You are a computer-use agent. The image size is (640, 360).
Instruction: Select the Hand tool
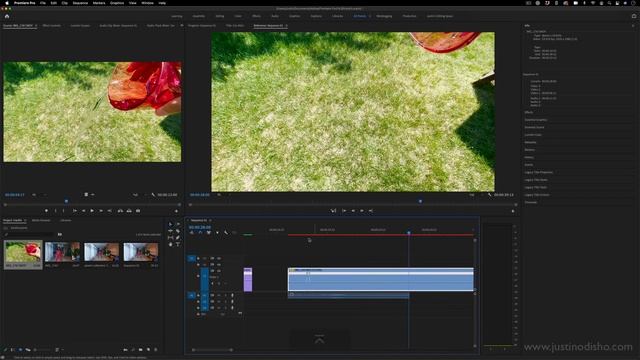pyautogui.click(x=171, y=244)
